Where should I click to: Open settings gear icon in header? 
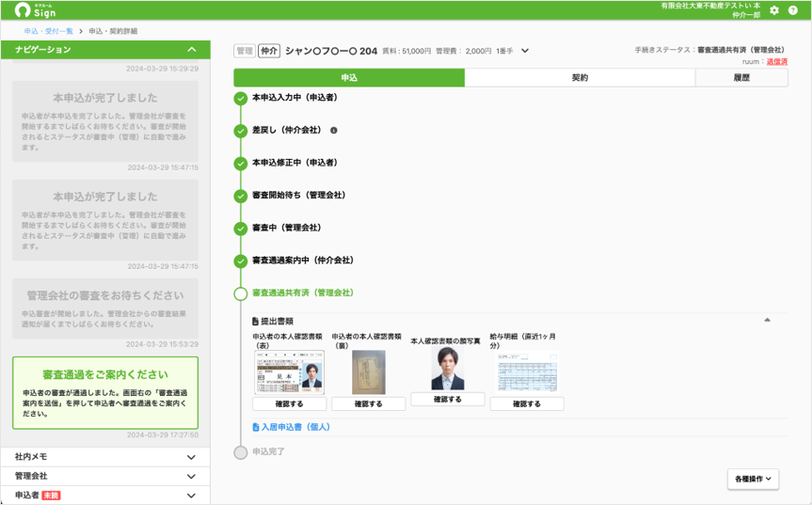(x=774, y=10)
